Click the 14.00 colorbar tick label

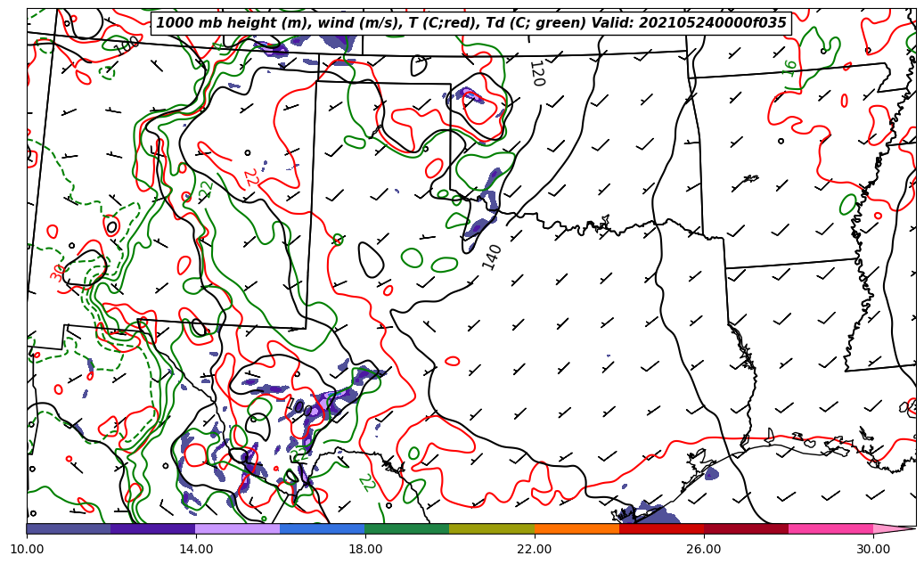[x=195, y=549]
